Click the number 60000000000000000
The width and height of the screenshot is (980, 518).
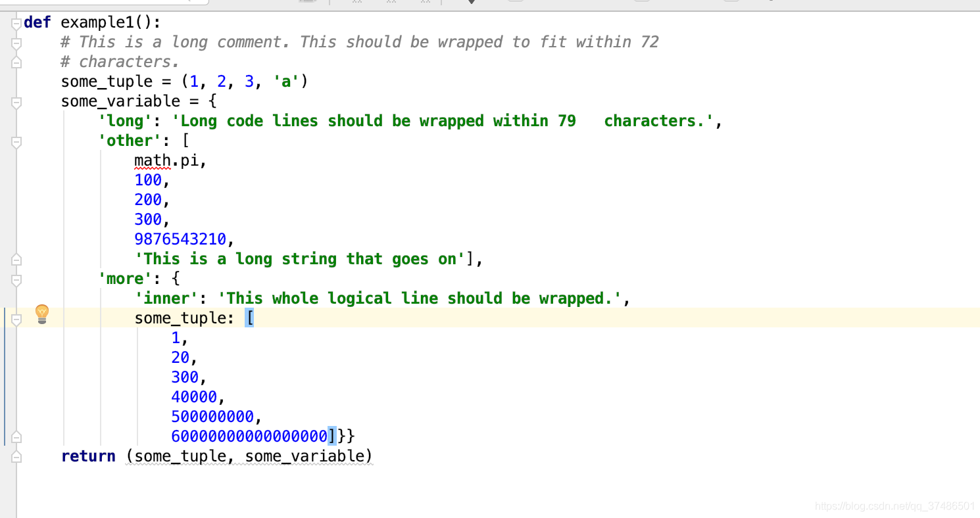coord(249,436)
